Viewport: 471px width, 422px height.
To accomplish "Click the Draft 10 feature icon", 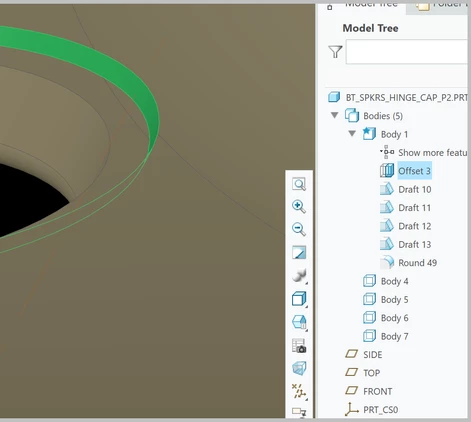I will [x=387, y=189].
